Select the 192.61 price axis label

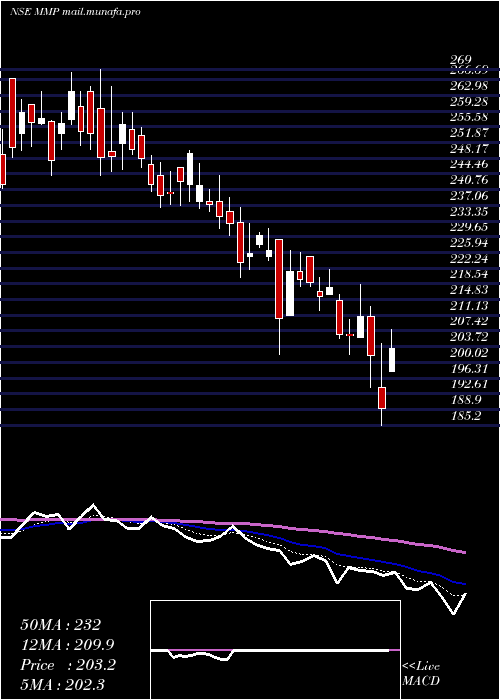coord(469,384)
